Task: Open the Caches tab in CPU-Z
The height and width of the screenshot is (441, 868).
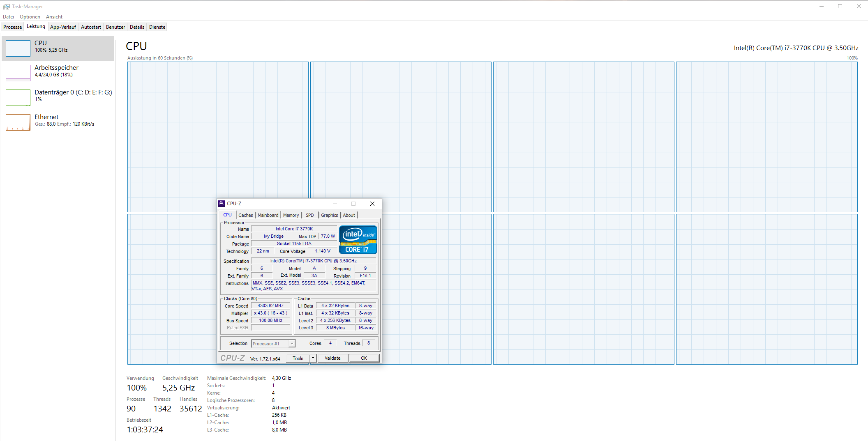Action: pyautogui.click(x=246, y=215)
